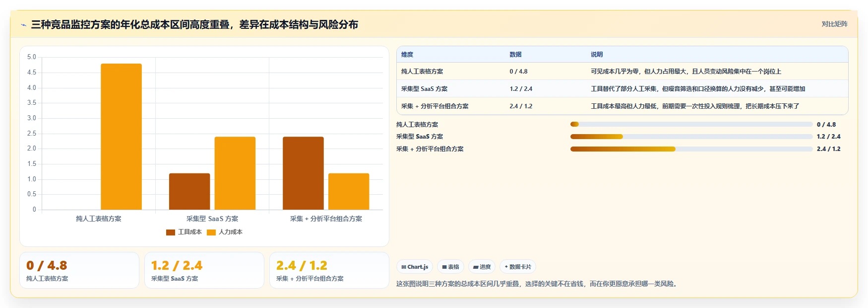
Task: Click the 数据 column header
Action: click(515, 55)
